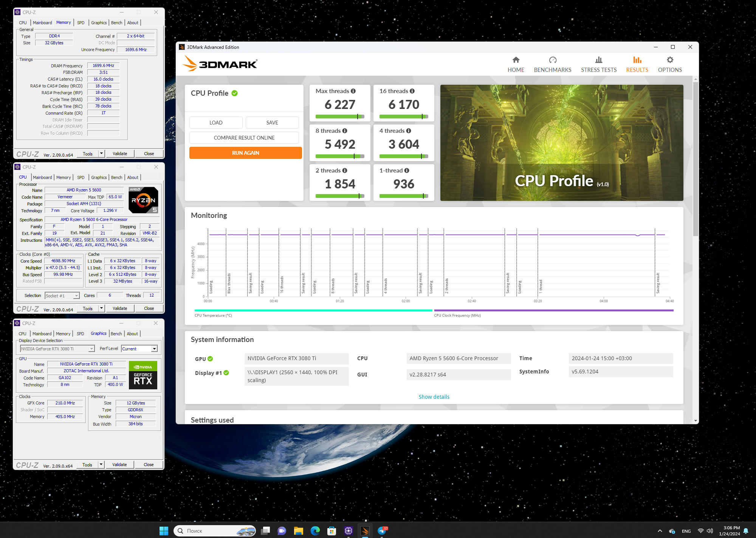Click the taskbar search box
Image resolution: width=756 pixels, height=538 pixels.
[x=215, y=531]
